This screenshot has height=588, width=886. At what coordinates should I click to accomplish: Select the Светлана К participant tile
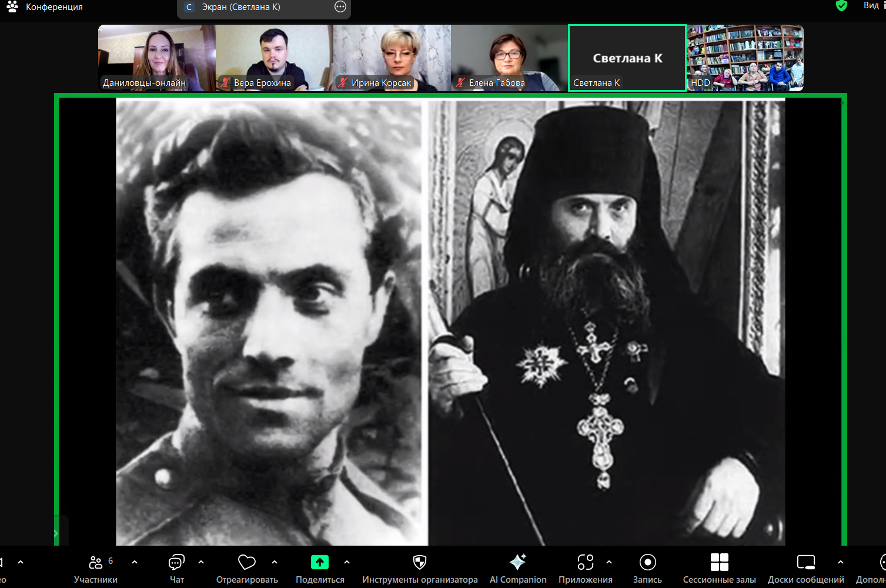pos(627,58)
